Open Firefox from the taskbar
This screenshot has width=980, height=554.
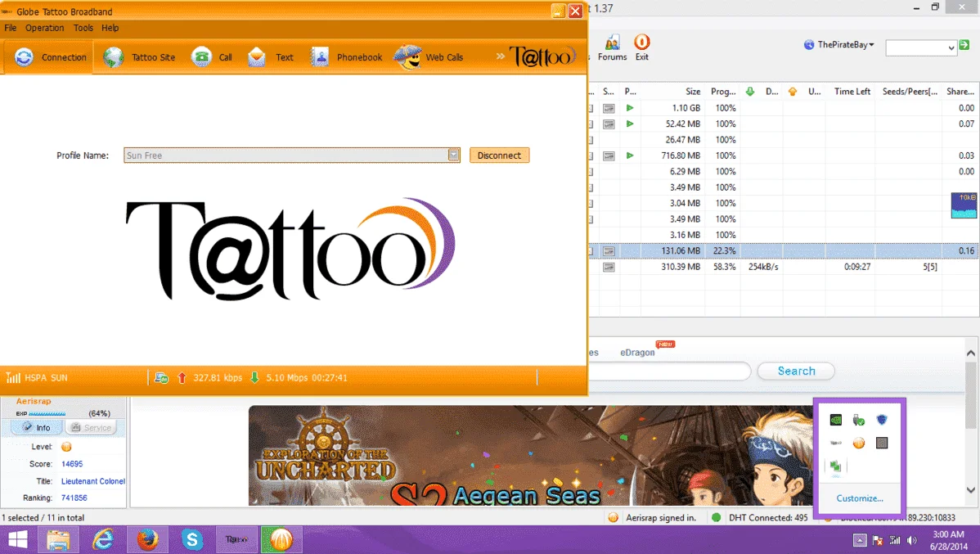point(147,539)
